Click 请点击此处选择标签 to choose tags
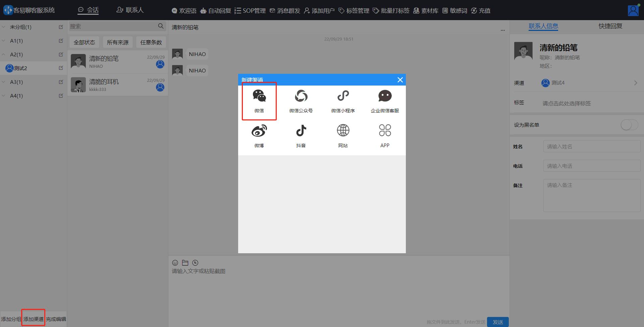644x327 pixels. coord(567,103)
